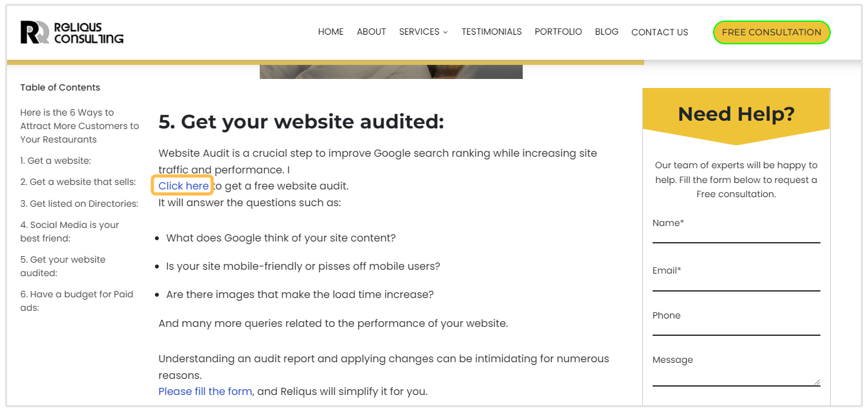Open the Home menu item
The image size is (868, 411).
[330, 31]
